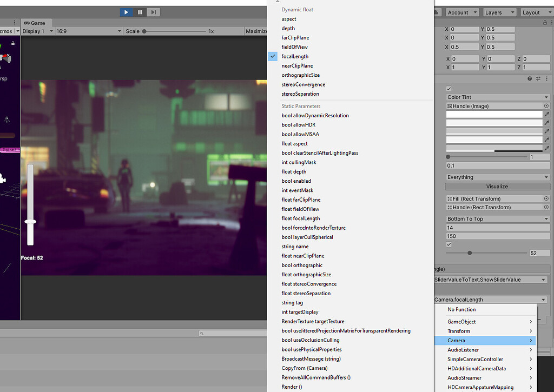Open the Scene panel three-dot menu
The image size is (554, 392).
click(x=15, y=22)
